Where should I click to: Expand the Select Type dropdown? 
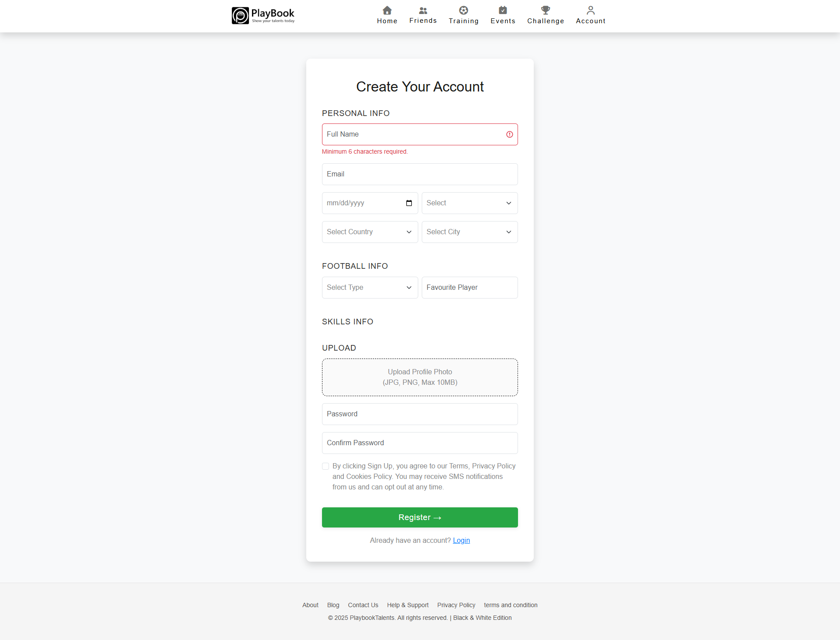tap(370, 288)
